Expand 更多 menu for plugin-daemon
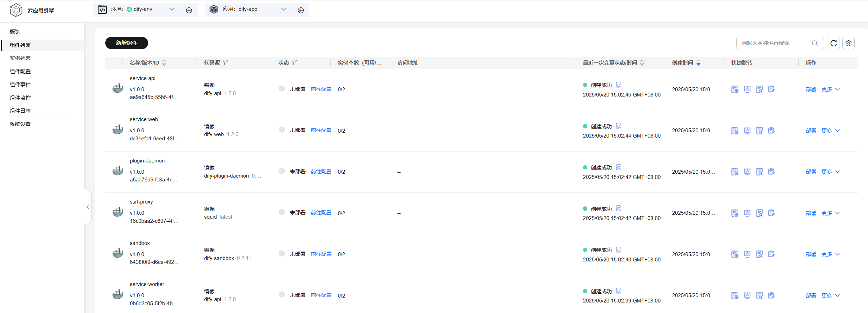 coord(830,172)
